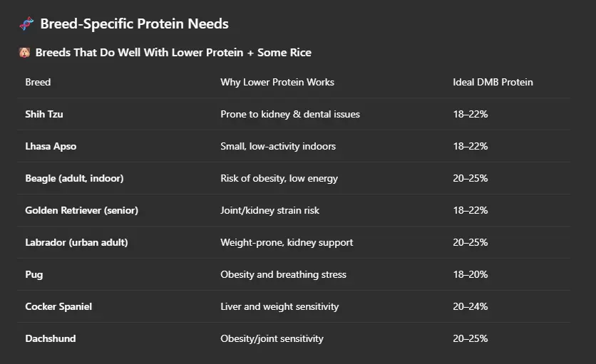Select the Shih Tzu row name
The image size is (596, 364).
(x=44, y=114)
